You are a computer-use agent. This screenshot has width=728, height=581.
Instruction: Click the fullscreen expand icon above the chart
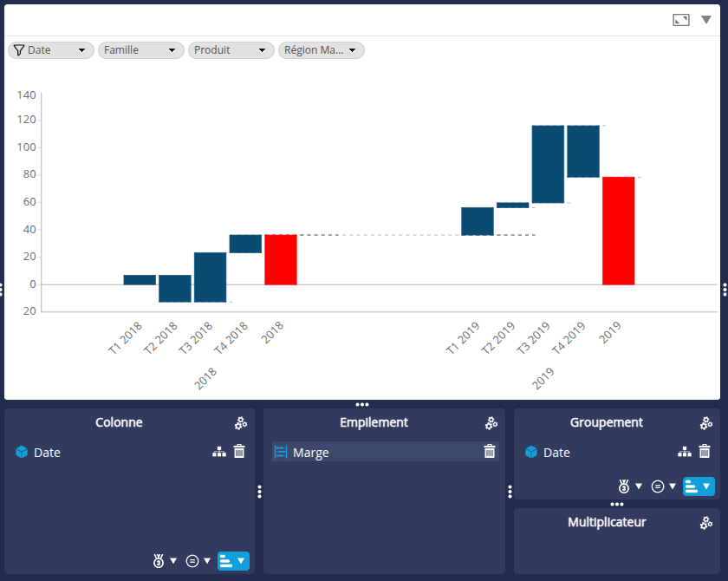pyautogui.click(x=681, y=20)
